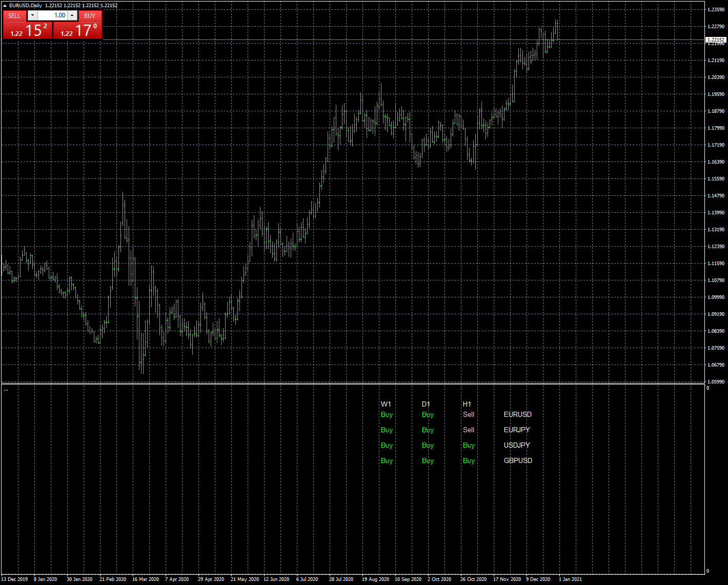Screen dimensions: 728x585
Task: Click the H1 Sell signal for EURJPY
Action: click(469, 430)
